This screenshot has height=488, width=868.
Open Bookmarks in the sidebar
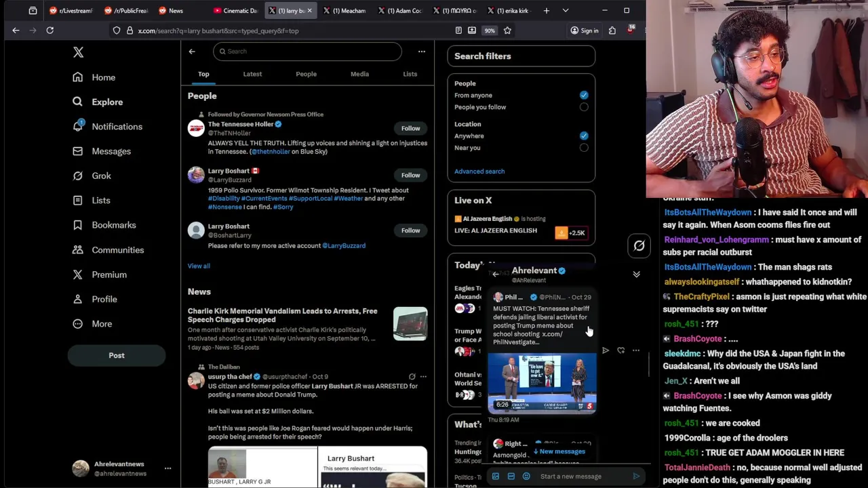[x=104, y=225]
